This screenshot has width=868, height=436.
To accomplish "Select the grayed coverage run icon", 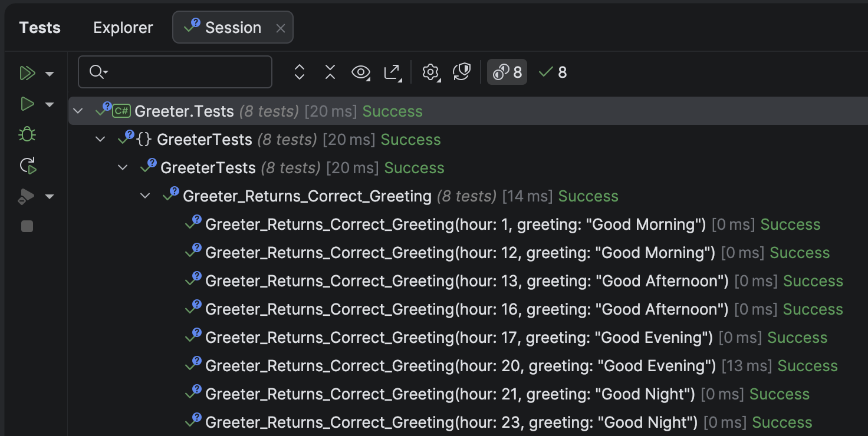I will point(27,196).
